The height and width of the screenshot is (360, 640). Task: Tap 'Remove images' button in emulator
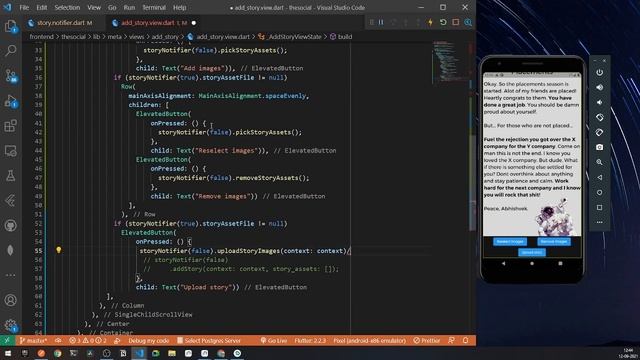(x=553, y=242)
